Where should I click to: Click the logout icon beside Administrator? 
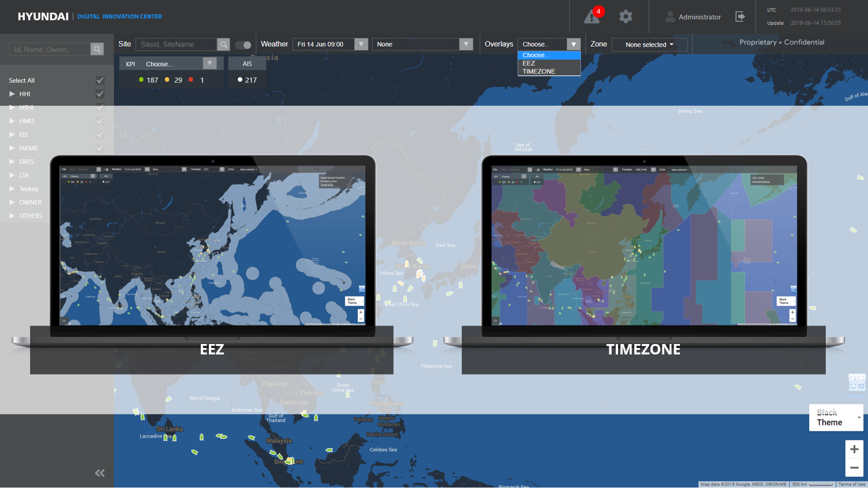click(740, 16)
